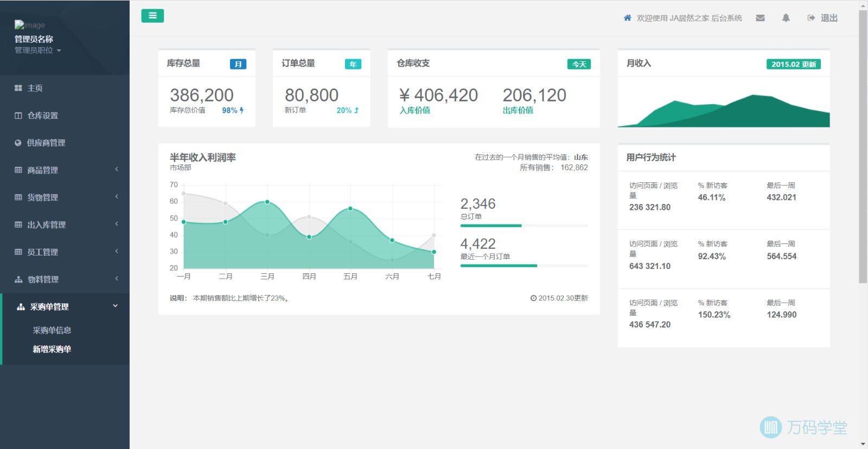Image resolution: width=868 pixels, height=449 pixels.
Task: Click the sitemap icon beside 采购单管理
Action: [21, 307]
